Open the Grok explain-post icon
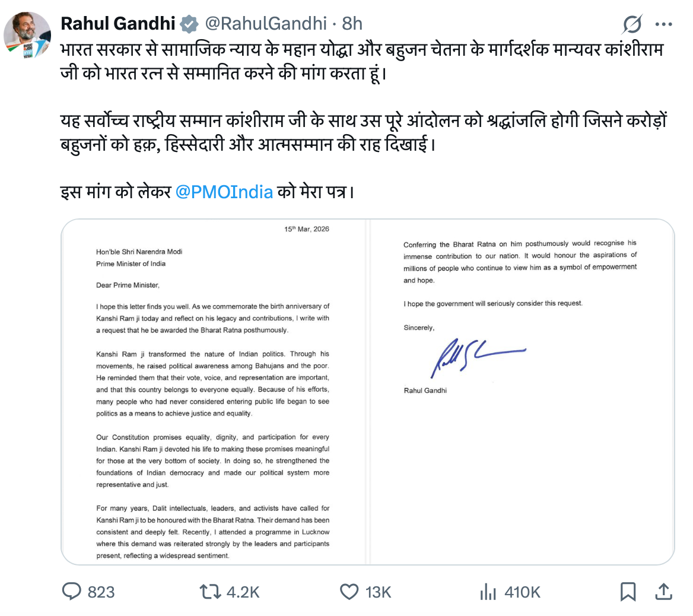The width and height of the screenshot is (693, 616). [x=632, y=25]
